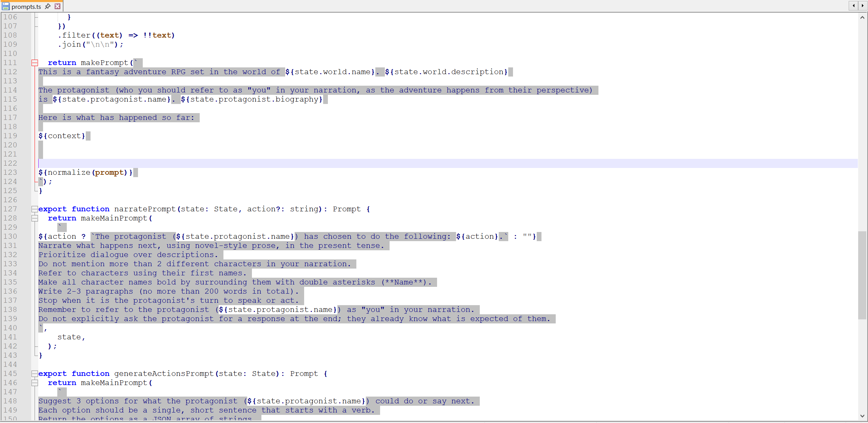Click the vertical scrollbar up arrow
The image size is (868, 423).
(862, 17)
